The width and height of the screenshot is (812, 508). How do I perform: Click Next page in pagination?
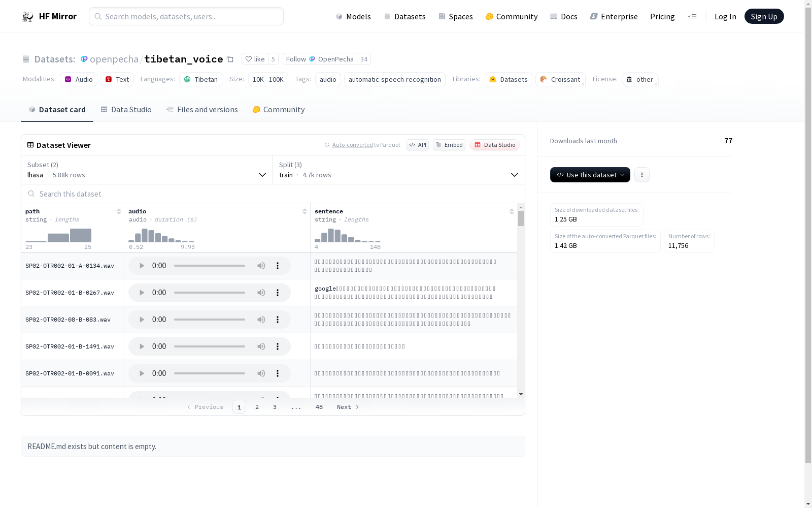click(348, 407)
